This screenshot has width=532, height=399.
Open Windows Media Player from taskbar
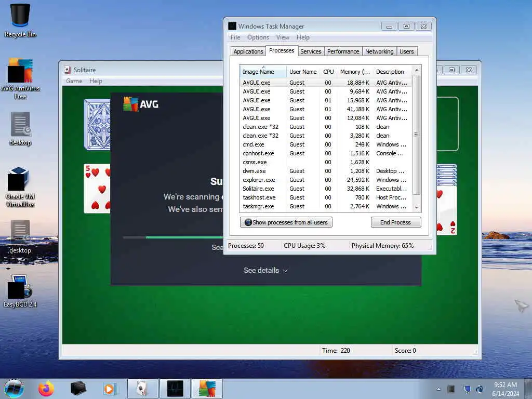(x=109, y=389)
